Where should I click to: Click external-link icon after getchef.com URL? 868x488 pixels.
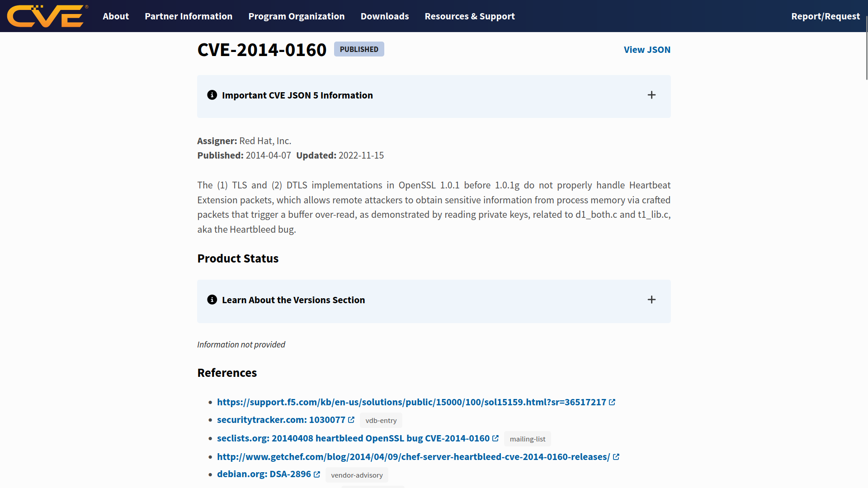click(x=616, y=457)
